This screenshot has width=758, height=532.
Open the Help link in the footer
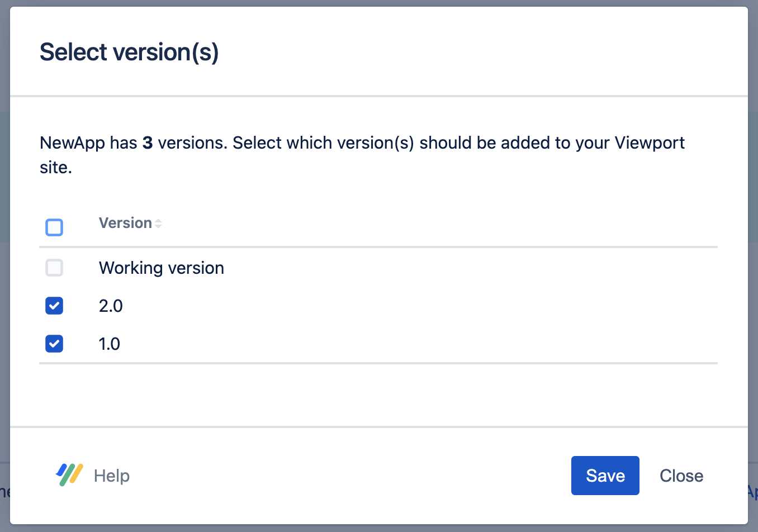[112, 476]
